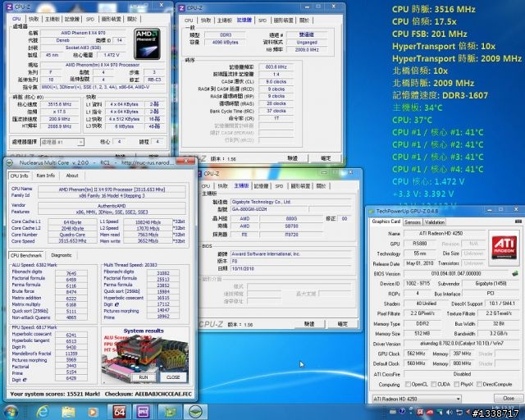Viewport: 525px width, 420px height.
Task: Click the Driver Version value in GPU-Z
Action: coord(462,344)
